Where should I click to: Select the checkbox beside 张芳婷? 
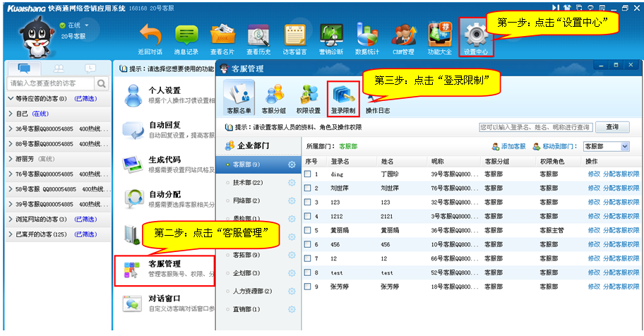(308, 287)
